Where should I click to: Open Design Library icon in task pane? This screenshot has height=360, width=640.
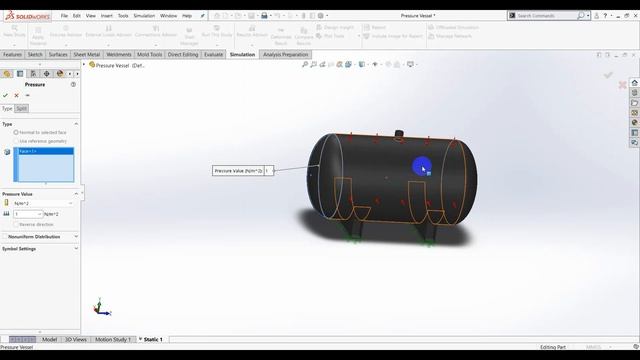634,93
